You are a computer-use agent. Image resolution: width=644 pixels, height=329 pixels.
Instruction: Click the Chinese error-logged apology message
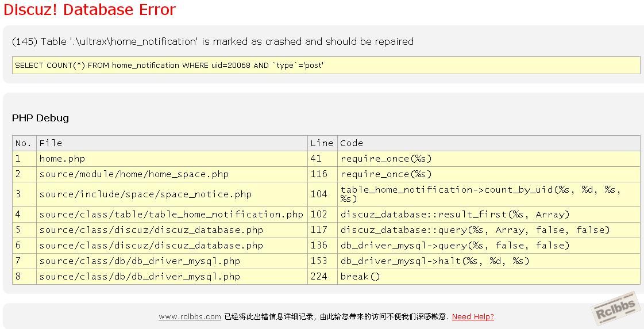(337, 317)
